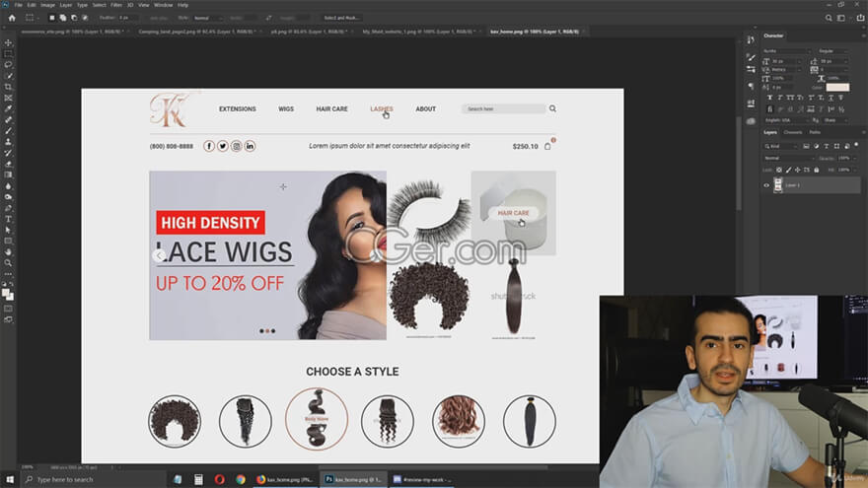Click the Strikethrough icon in Character panel
This screenshot has width=868, height=488.
tap(840, 98)
